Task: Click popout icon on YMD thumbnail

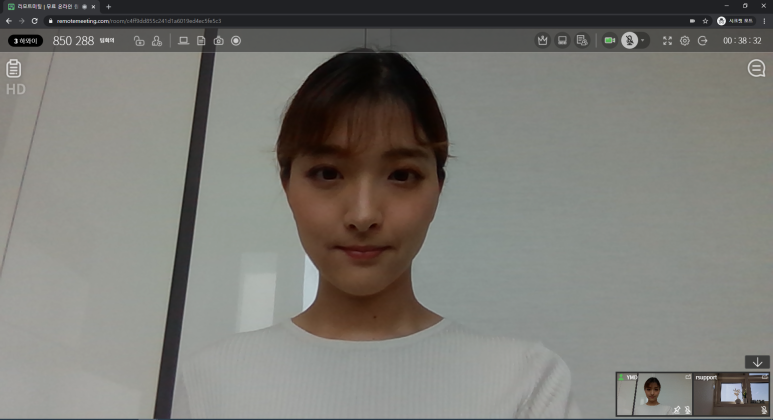Action: pos(688,377)
